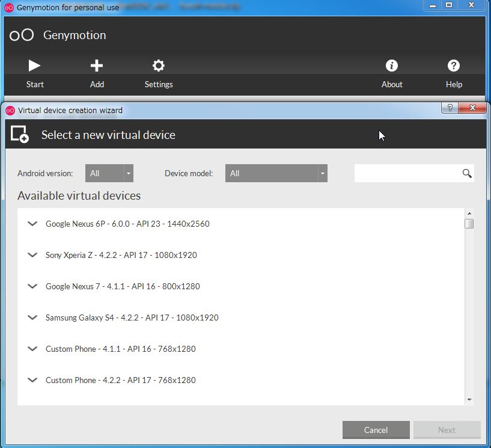Screen dimensions: 491x448
Task: Click the wizard's title bar help button
Action: [x=449, y=108]
